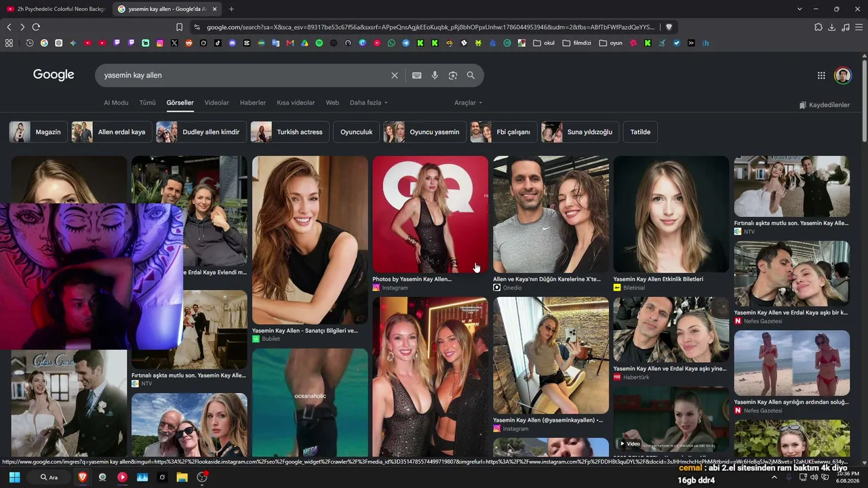
Task: Bookmark this page
Action: (x=179, y=27)
